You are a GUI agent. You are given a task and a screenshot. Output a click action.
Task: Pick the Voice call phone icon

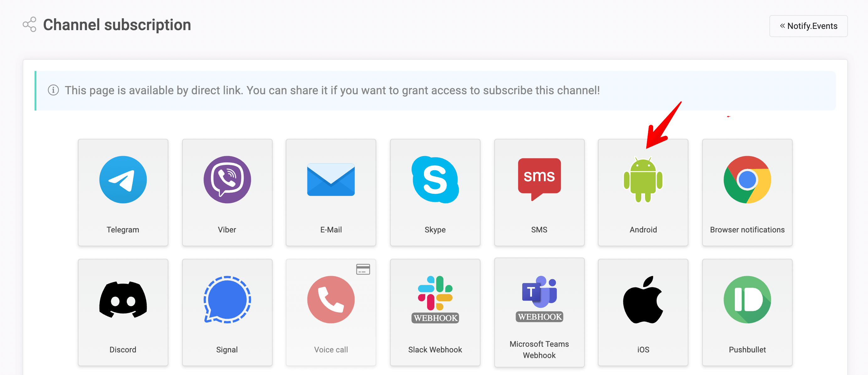tap(331, 300)
